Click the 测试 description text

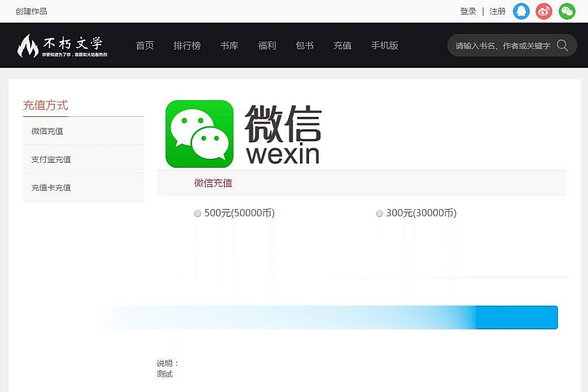(165, 374)
